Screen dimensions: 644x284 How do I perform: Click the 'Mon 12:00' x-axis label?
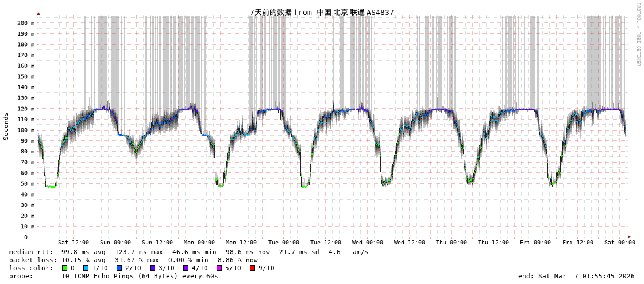point(241,243)
